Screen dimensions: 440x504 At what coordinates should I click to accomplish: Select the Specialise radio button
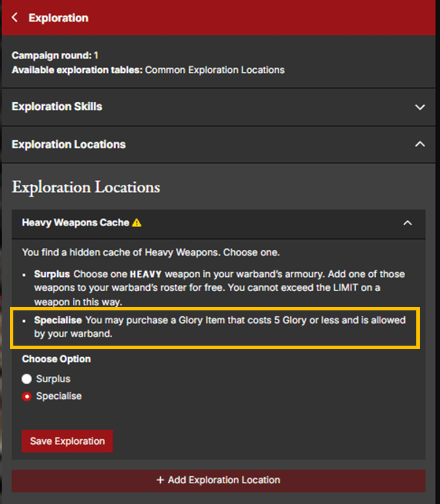pyautogui.click(x=27, y=396)
